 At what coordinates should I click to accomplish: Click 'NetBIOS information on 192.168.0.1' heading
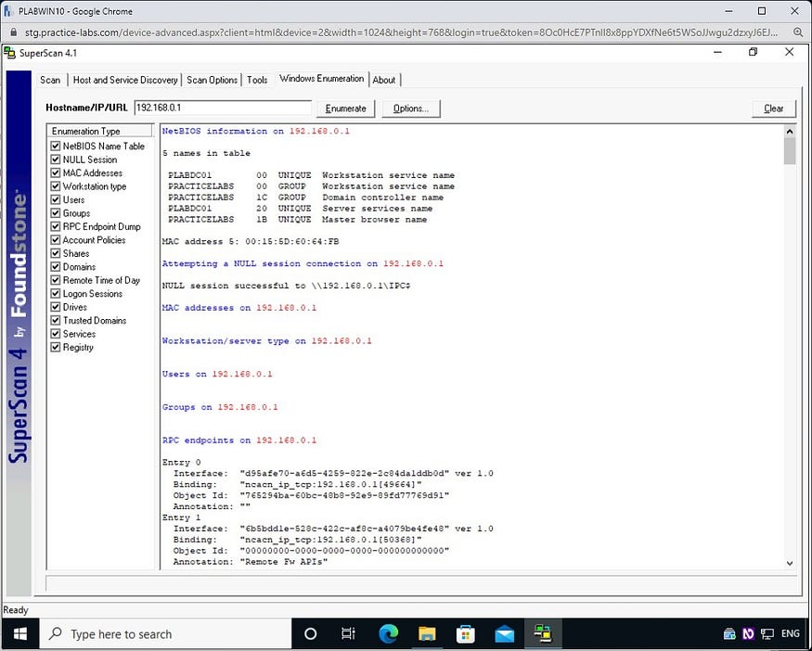(255, 132)
